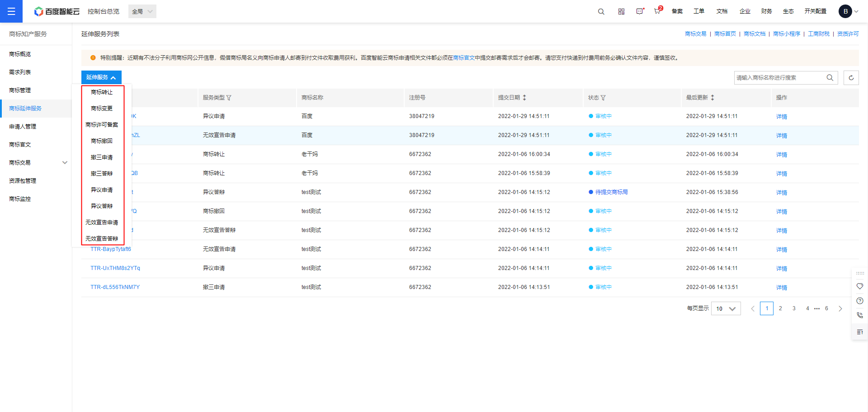The image size is (868, 412).
Task: Select 商标转让 from dropdown menu
Action: [x=102, y=92]
